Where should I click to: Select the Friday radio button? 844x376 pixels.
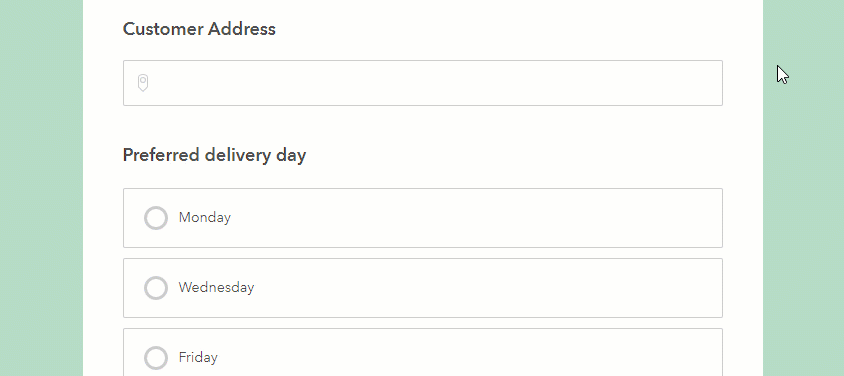(x=156, y=358)
